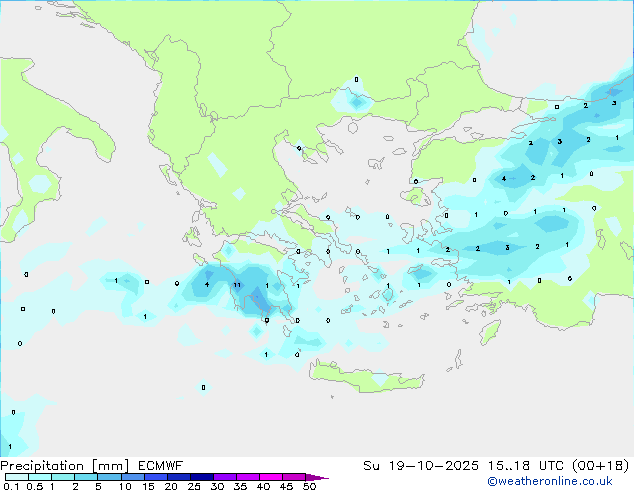Choose the 40–45 mm magenta legend swatch
This screenshot has height=490, width=634.
click(271, 477)
